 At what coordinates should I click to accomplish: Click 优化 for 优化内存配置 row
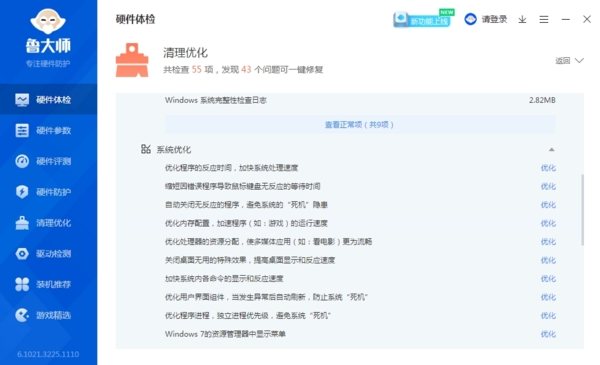(548, 223)
